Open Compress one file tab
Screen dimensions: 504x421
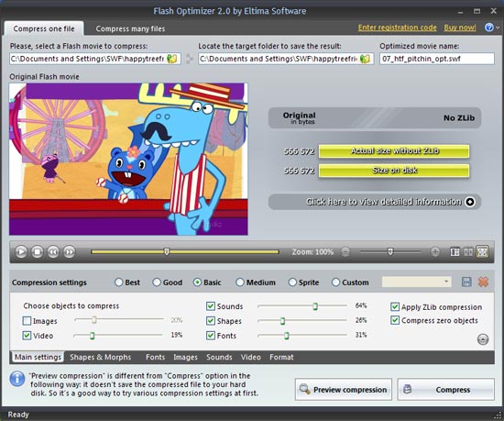pos(44,28)
